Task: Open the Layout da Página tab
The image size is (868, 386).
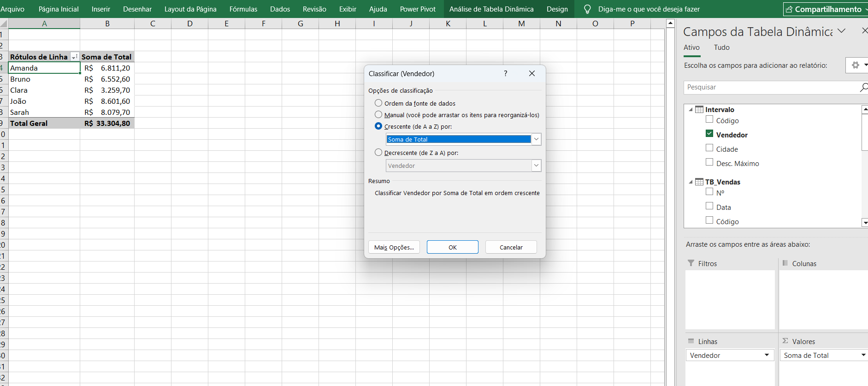Action: pos(190,9)
